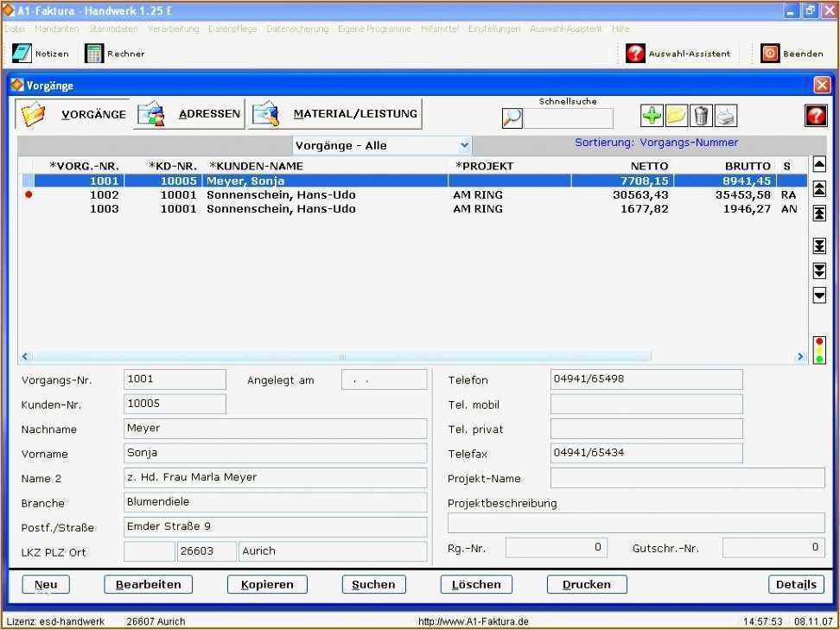The width and height of the screenshot is (840, 630).
Task: Click the scroll left arrow of list
Action: pos(25,356)
